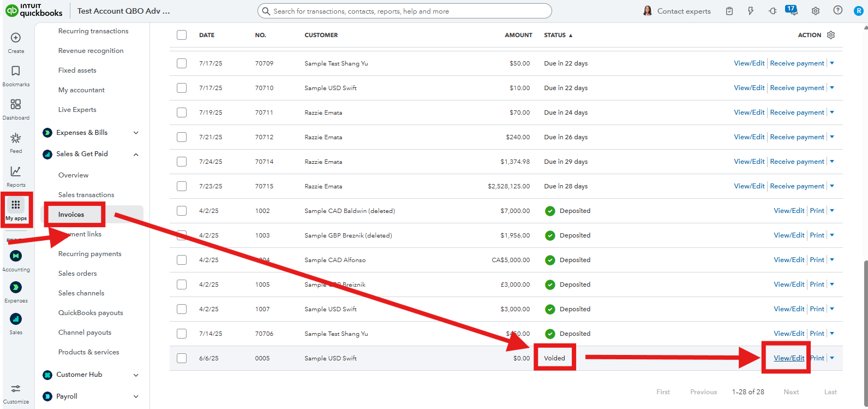Open table settings gear beside ACTION
The height and width of the screenshot is (409, 868).
(x=831, y=35)
